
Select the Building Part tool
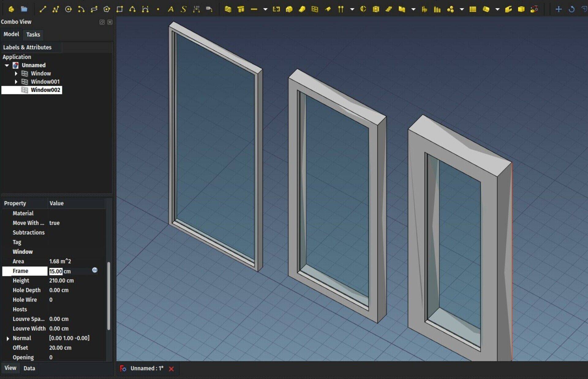click(276, 9)
